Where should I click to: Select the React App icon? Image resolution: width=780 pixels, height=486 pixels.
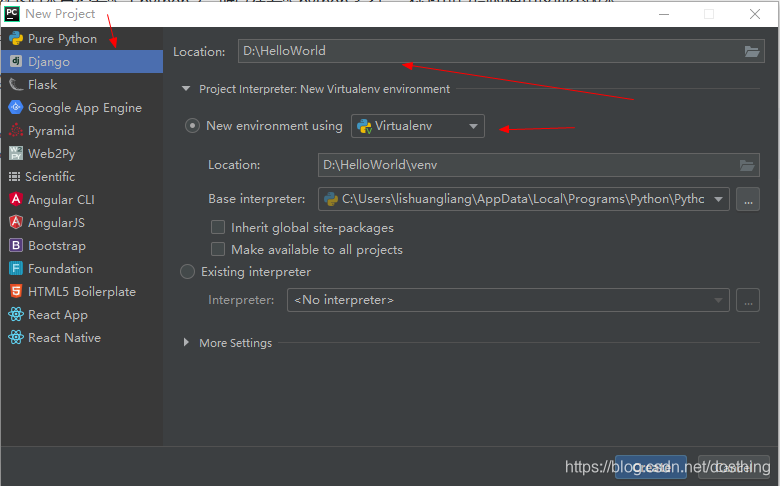tap(16, 314)
